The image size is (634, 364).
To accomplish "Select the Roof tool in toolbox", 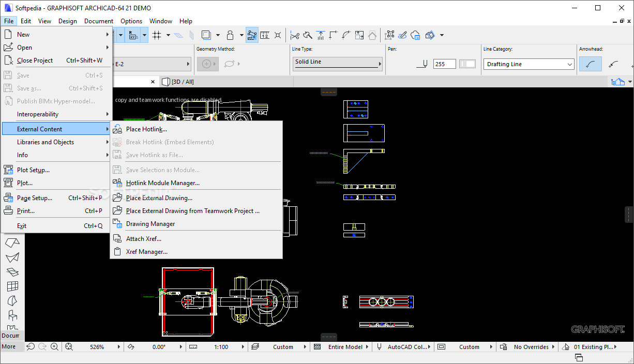I will pos(12,242).
